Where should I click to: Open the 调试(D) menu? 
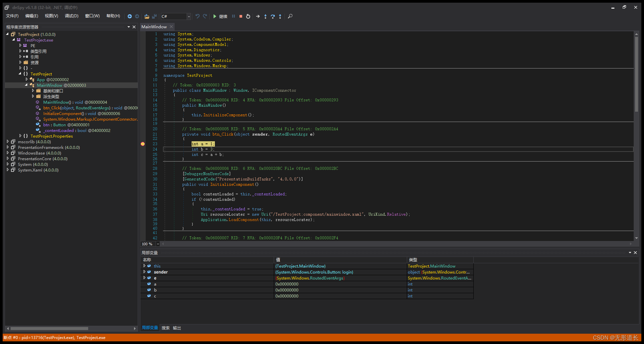pos(72,16)
